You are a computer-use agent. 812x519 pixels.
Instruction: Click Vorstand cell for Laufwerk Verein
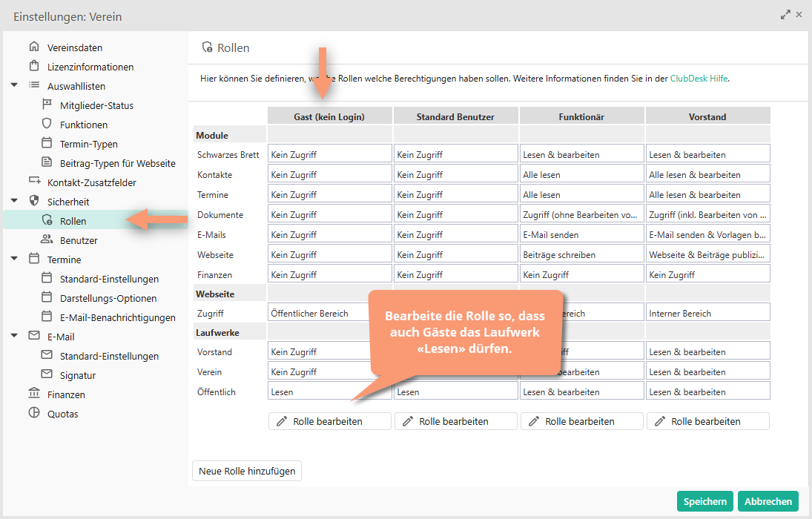tap(707, 372)
